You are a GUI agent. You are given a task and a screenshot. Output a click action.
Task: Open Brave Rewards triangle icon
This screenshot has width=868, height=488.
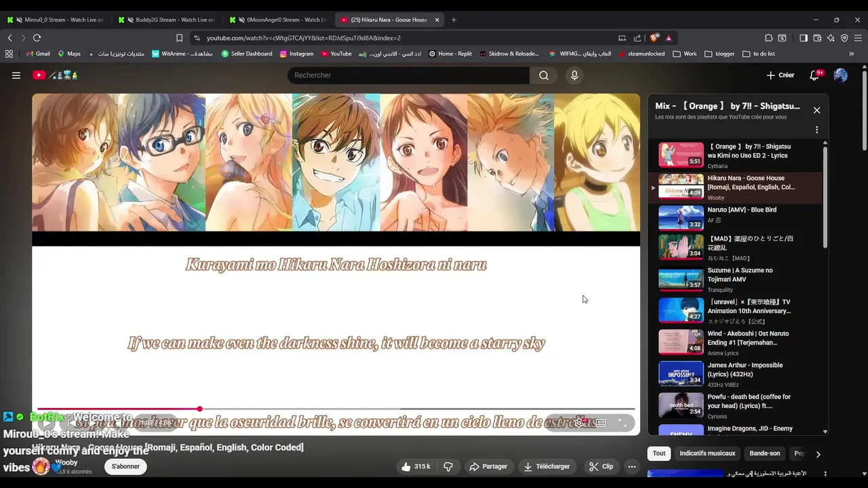[x=669, y=38]
